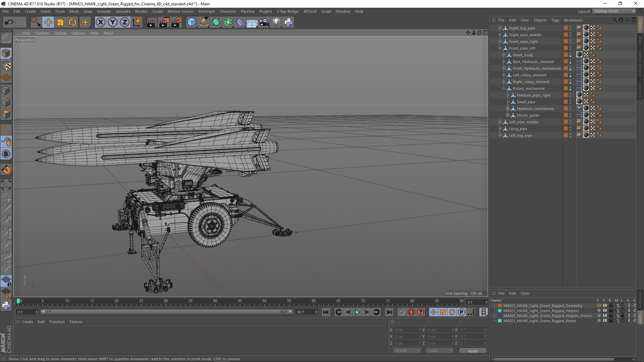Go to start of animation
Image resolution: width=644 pixels, height=362 pixels.
click(326, 312)
